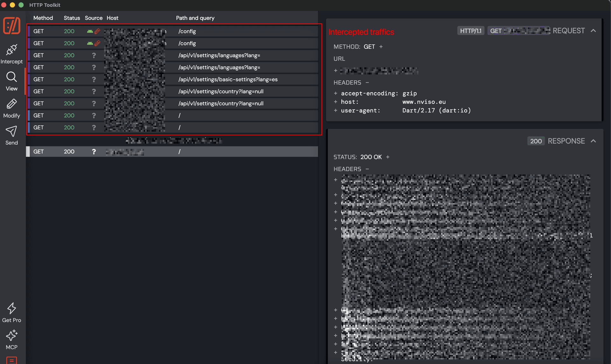Click the question mark on highlighted GET row
The width and height of the screenshot is (611, 364).
tap(94, 151)
